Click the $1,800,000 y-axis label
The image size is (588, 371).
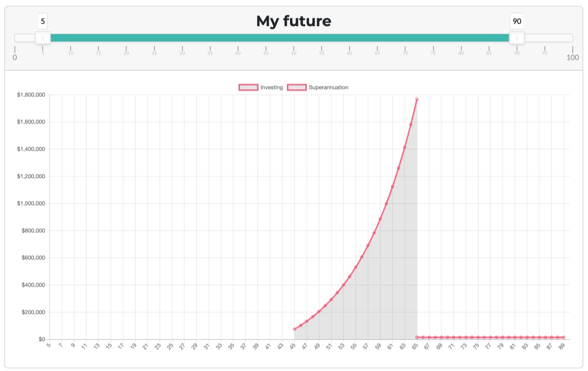(31, 95)
